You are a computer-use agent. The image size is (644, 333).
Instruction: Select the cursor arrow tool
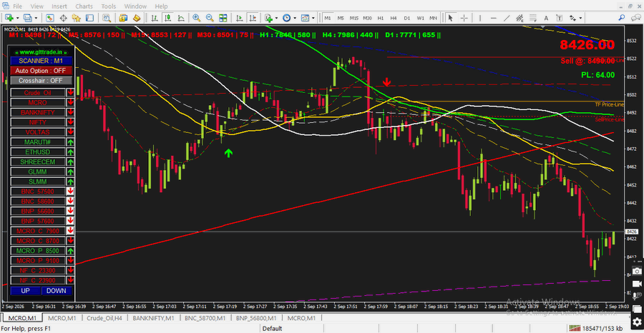[x=451, y=18]
